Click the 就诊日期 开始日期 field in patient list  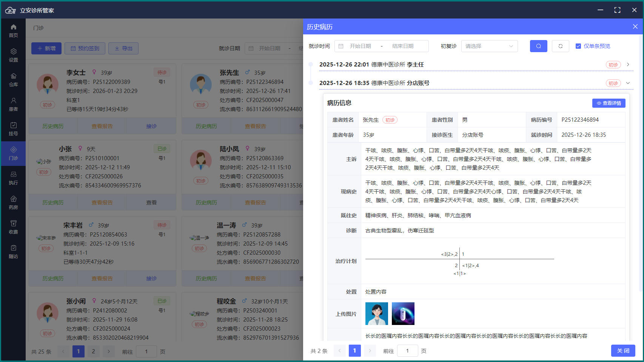tap(270, 48)
